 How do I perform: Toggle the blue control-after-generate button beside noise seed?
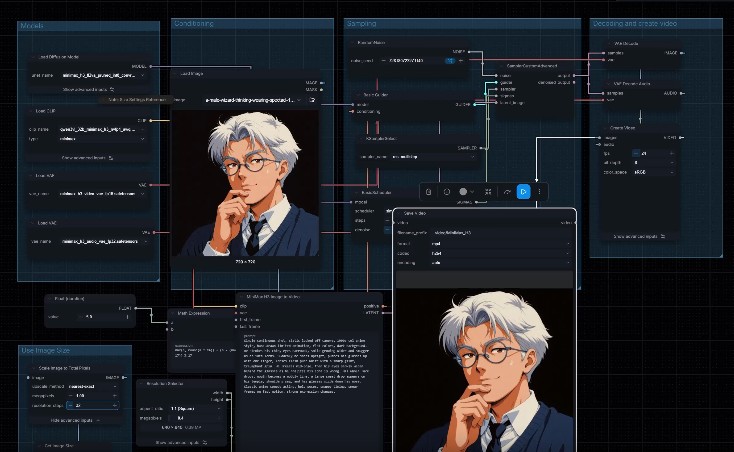(x=449, y=60)
